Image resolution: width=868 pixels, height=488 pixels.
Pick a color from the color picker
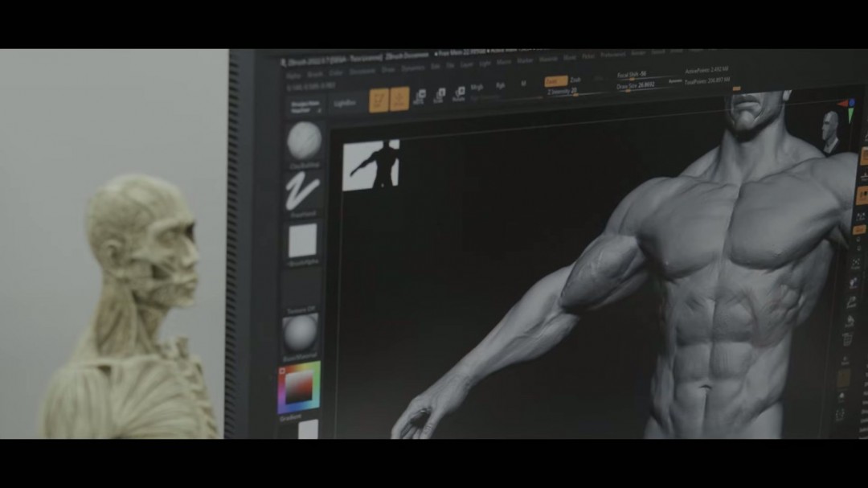pyautogui.click(x=299, y=388)
